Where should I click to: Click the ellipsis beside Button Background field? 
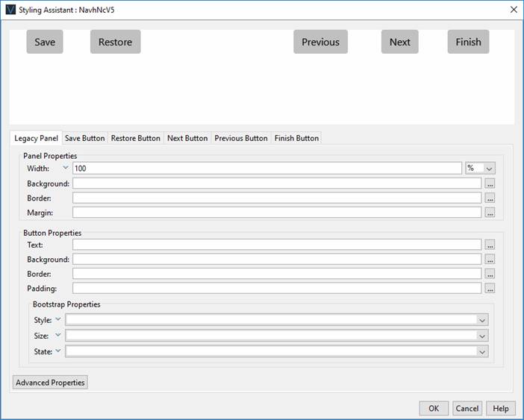click(x=490, y=260)
